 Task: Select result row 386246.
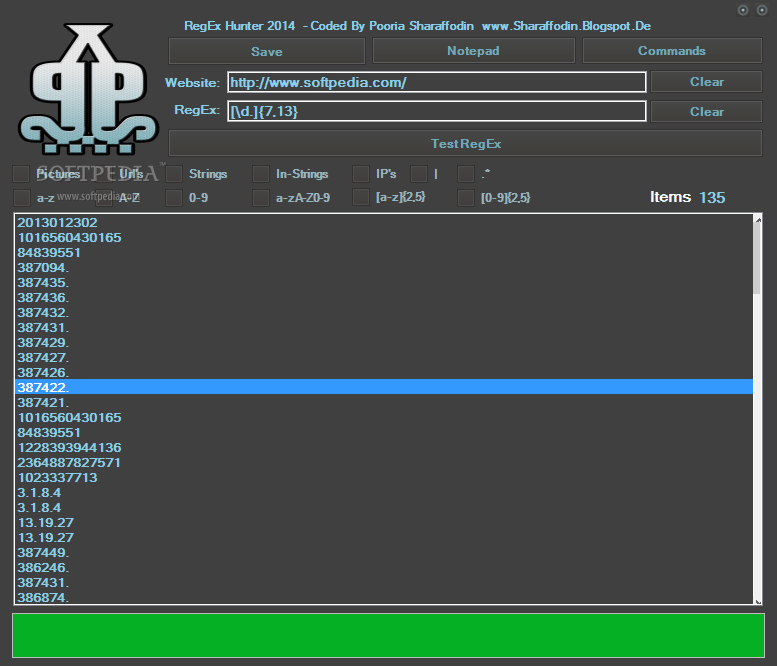point(385,567)
